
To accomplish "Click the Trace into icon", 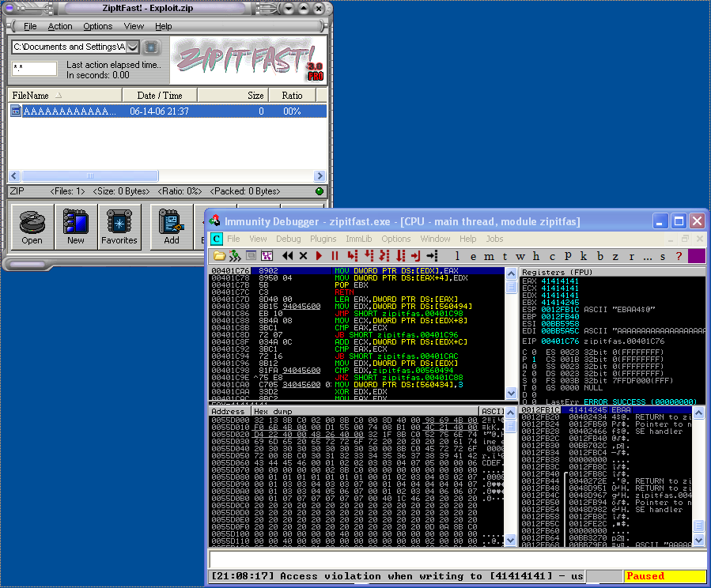I will (384, 256).
